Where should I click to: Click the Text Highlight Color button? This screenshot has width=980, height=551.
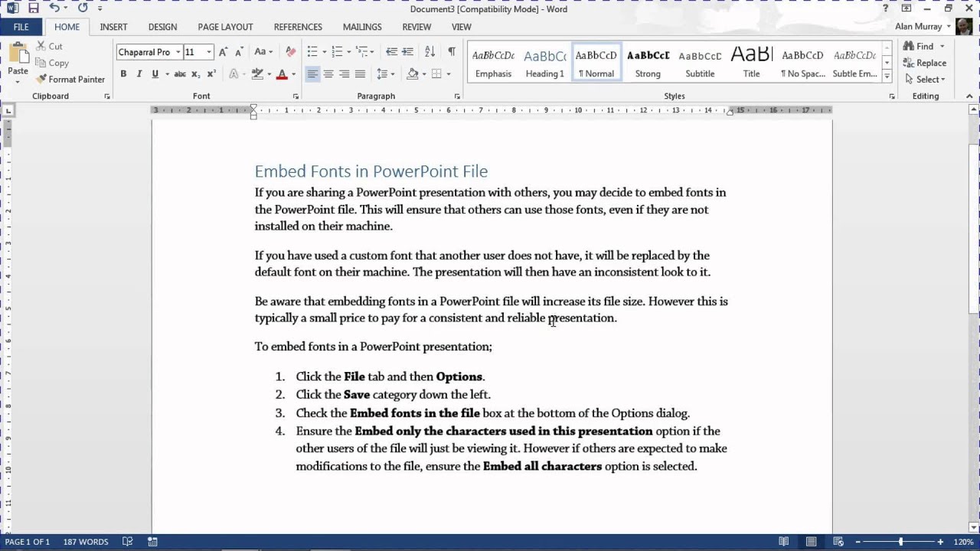point(257,74)
